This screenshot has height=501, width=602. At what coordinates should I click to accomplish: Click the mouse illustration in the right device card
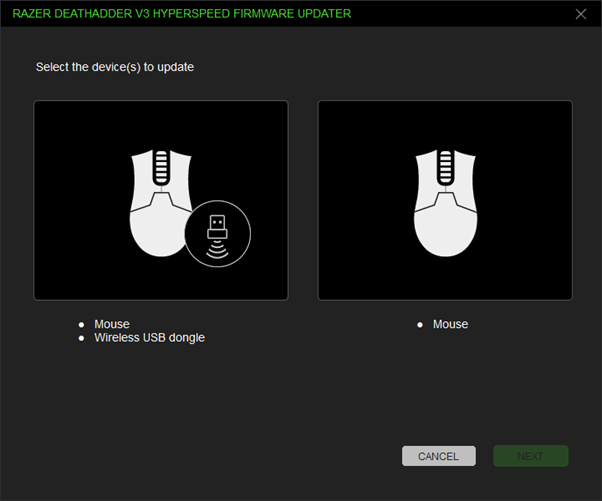click(445, 202)
